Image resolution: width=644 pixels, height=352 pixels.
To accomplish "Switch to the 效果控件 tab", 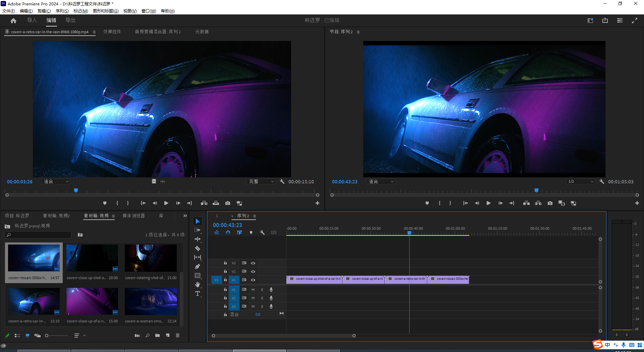I will pos(112,32).
